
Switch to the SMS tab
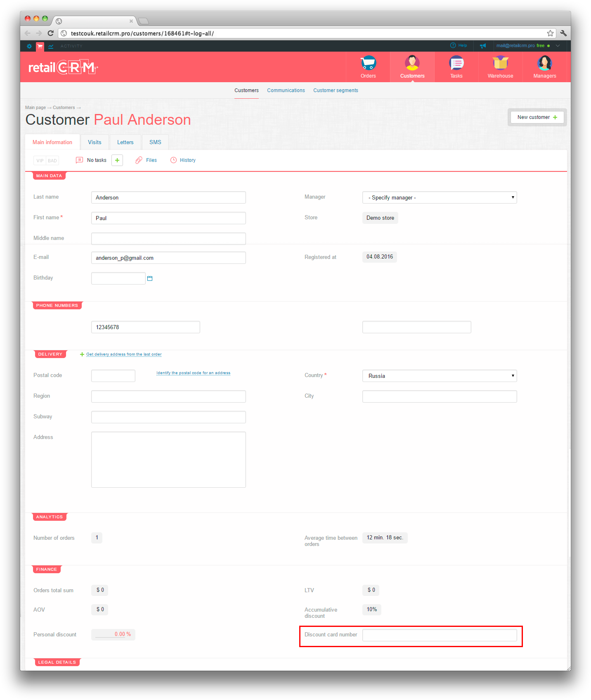click(x=155, y=142)
